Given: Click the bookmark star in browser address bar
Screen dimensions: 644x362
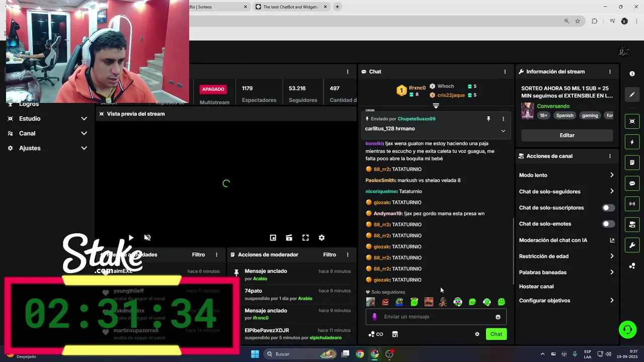Looking at the screenshot, I should [x=578, y=21].
